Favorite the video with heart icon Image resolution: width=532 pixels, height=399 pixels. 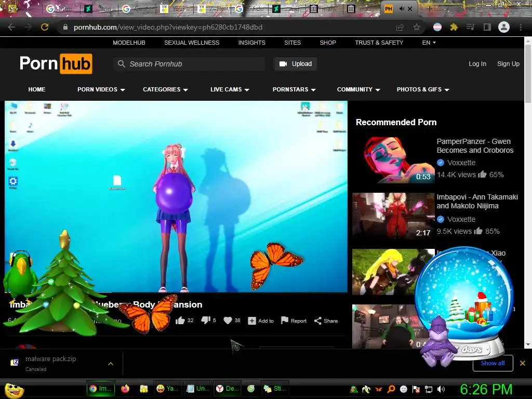228,320
